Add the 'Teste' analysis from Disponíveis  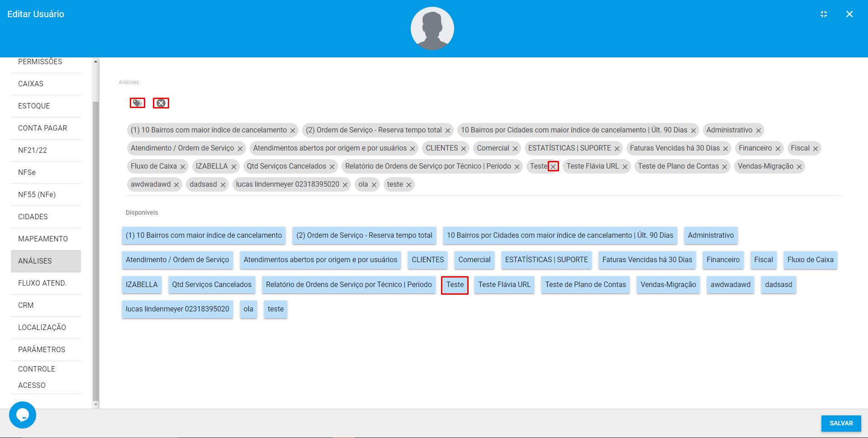point(455,285)
